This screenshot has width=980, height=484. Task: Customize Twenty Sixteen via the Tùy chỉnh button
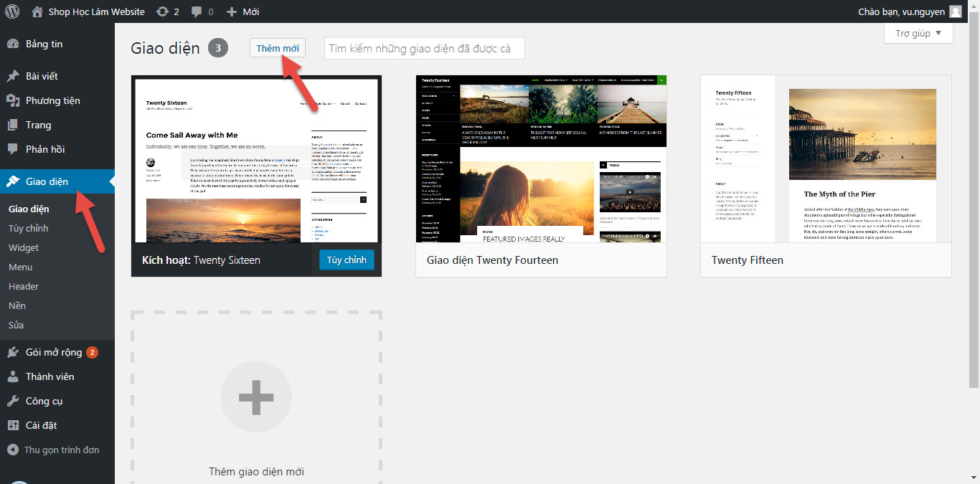(x=347, y=260)
